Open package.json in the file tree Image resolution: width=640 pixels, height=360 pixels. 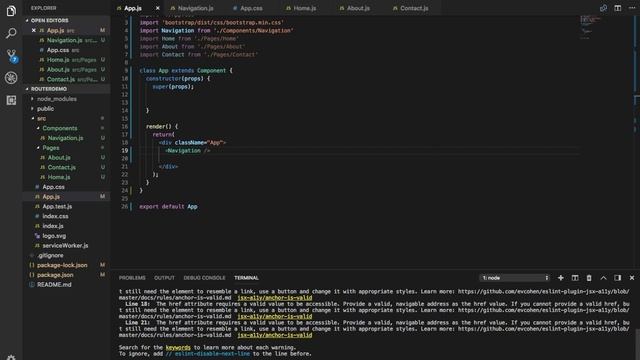click(x=55, y=275)
